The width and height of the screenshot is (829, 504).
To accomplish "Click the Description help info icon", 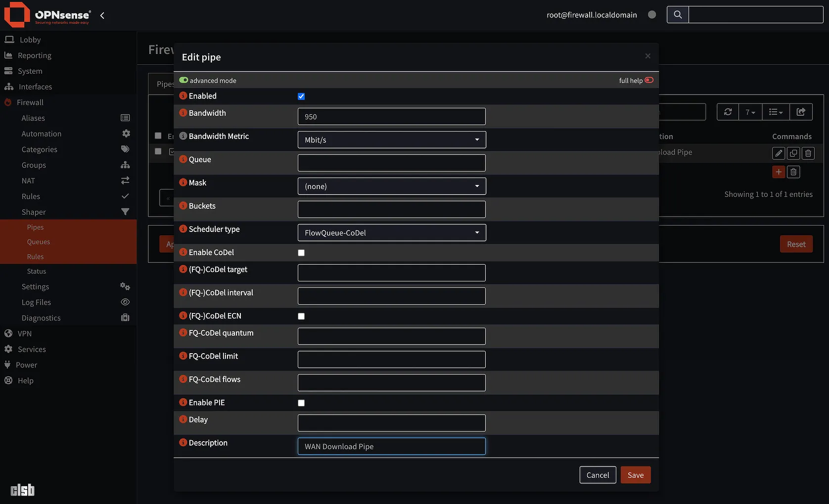I will (183, 443).
